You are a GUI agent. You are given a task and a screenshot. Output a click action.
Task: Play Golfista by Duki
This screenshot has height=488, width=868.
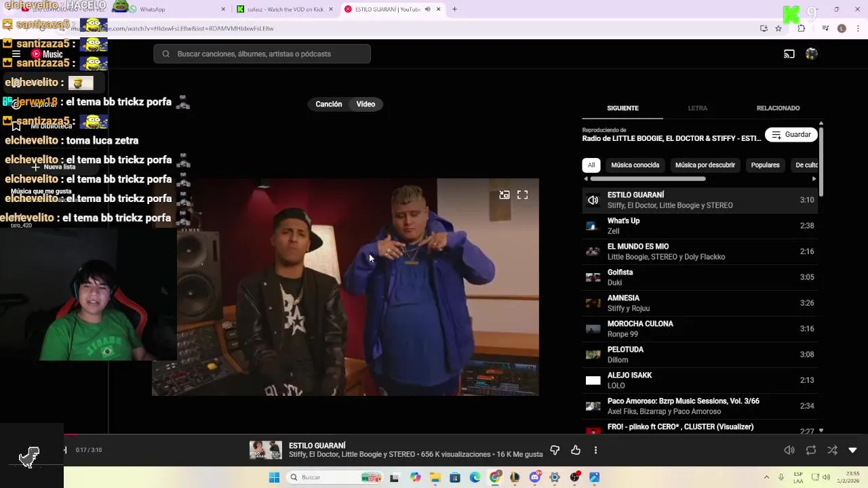click(x=700, y=277)
